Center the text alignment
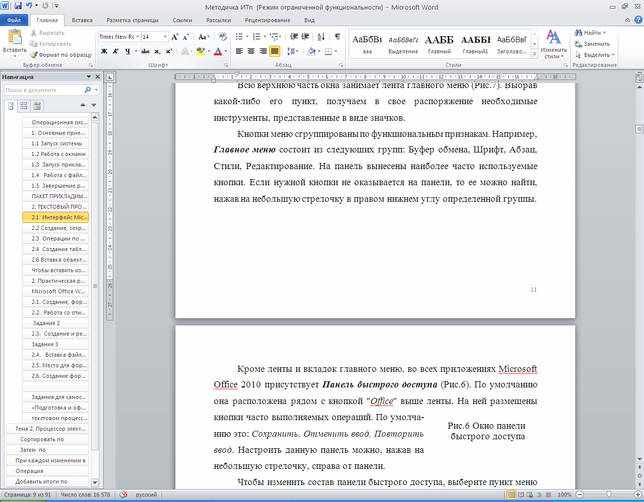The width and height of the screenshot is (644, 502). click(x=251, y=51)
